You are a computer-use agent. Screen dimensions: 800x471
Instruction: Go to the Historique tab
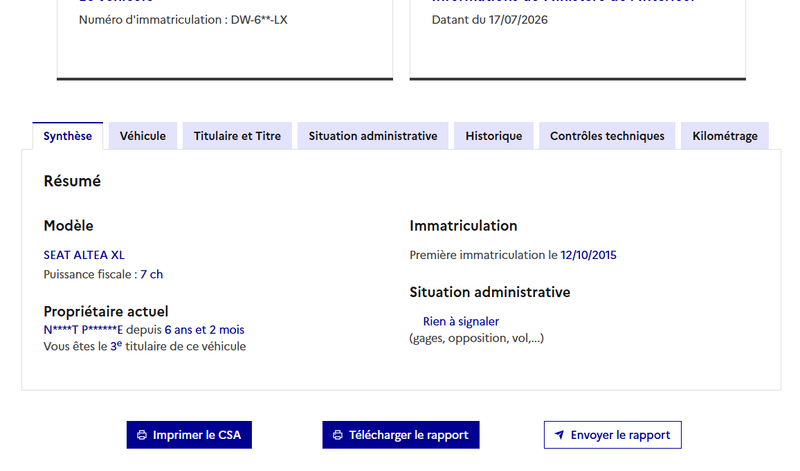pos(494,136)
